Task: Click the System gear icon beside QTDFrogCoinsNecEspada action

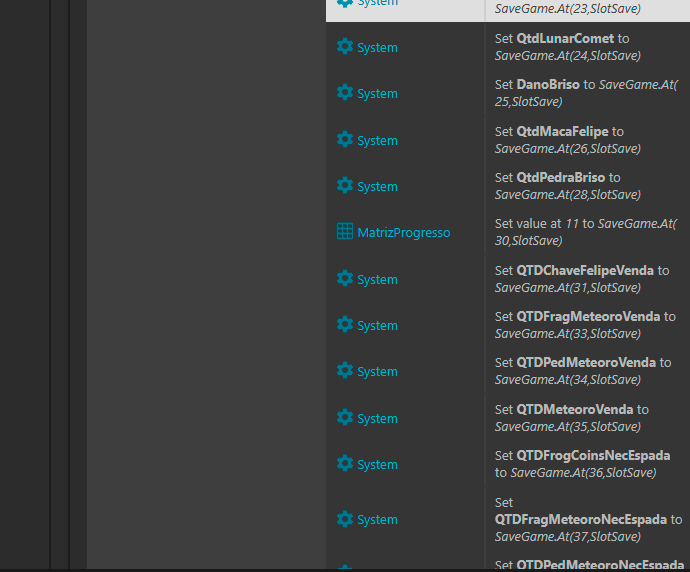Action: [345, 463]
